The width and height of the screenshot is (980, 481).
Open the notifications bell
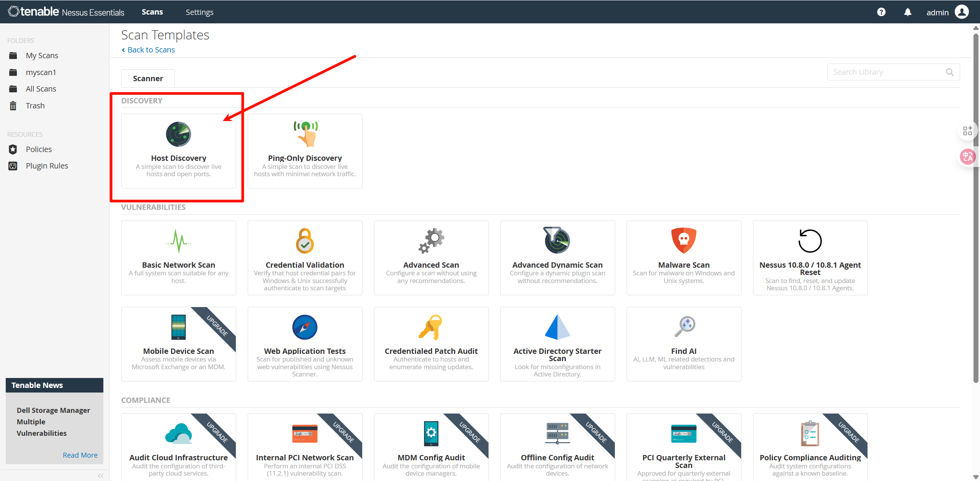click(908, 12)
